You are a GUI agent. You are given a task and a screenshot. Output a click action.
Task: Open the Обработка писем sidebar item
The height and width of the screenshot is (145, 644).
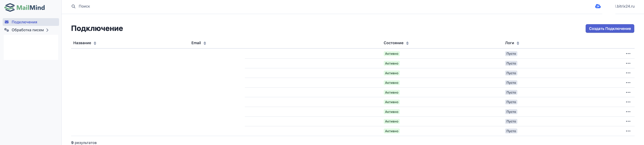pos(28,30)
